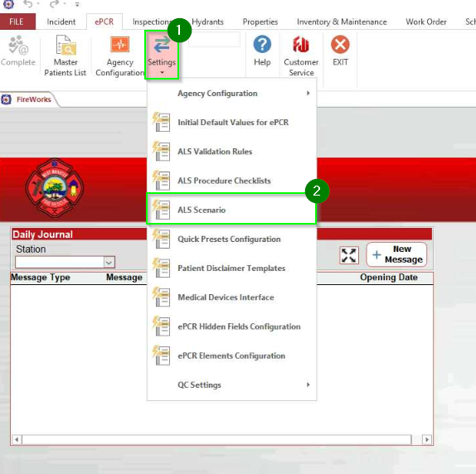Click the Help question mark icon
This screenshot has height=474, width=476.
262,44
